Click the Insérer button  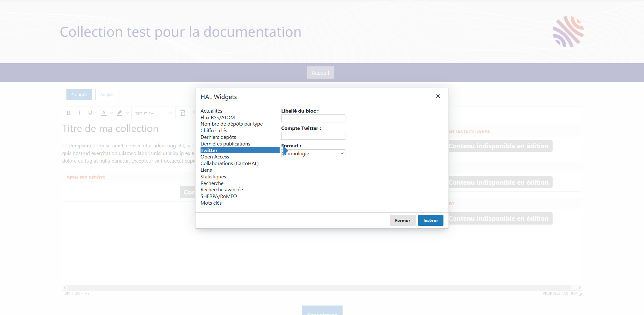[431, 220]
